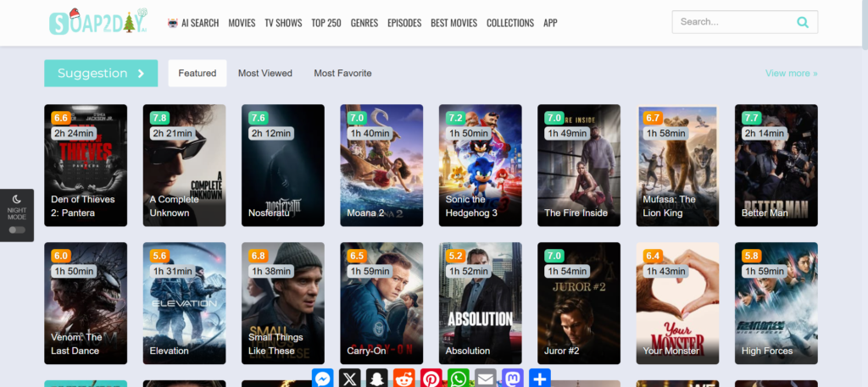The height and width of the screenshot is (387, 868).
Task: Share on Mastodon icon
Action: coord(512,379)
